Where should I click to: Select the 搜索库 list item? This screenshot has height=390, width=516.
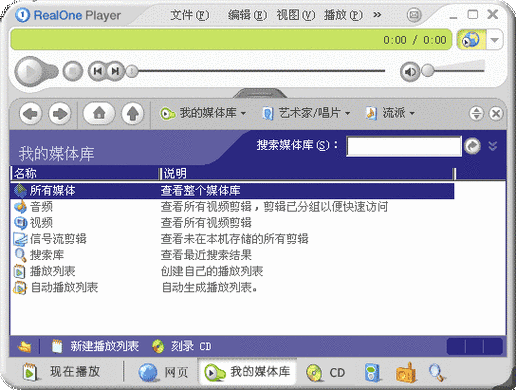pos(47,255)
